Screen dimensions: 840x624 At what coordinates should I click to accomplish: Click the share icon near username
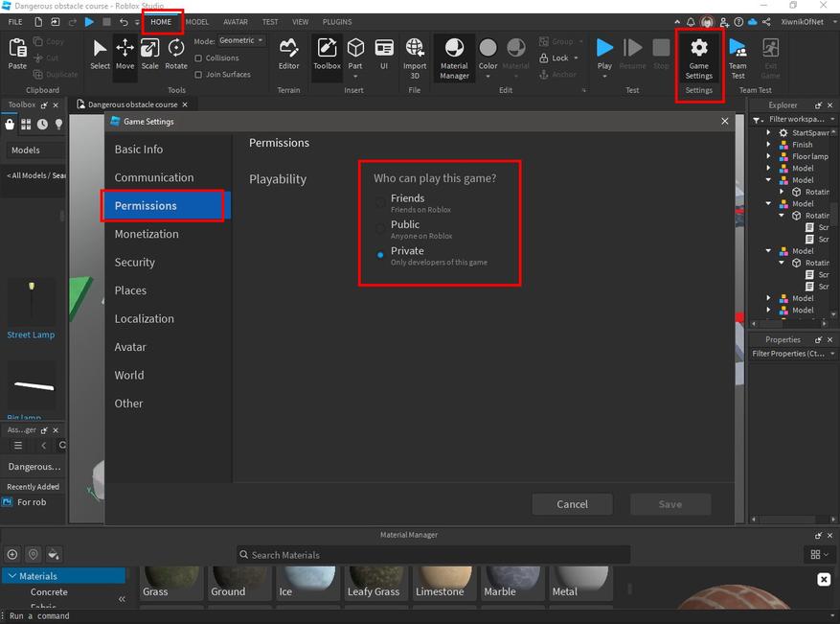[x=766, y=22]
